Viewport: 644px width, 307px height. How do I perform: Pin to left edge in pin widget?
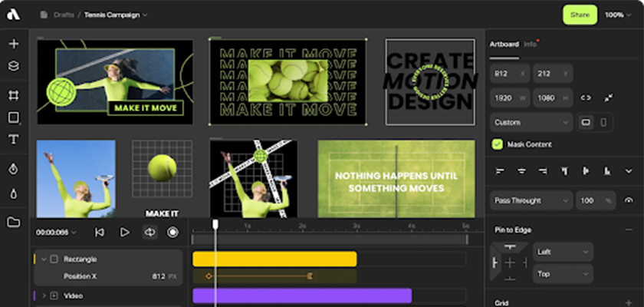click(495, 262)
